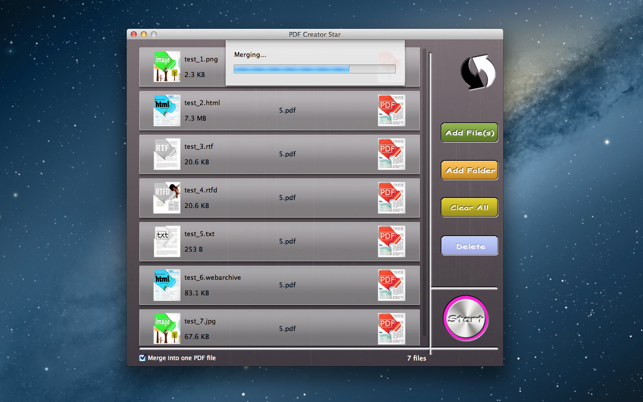Click the PDF output icon in test_6.webarchive row
Viewport: 643px width, 402px height.
[x=392, y=285]
